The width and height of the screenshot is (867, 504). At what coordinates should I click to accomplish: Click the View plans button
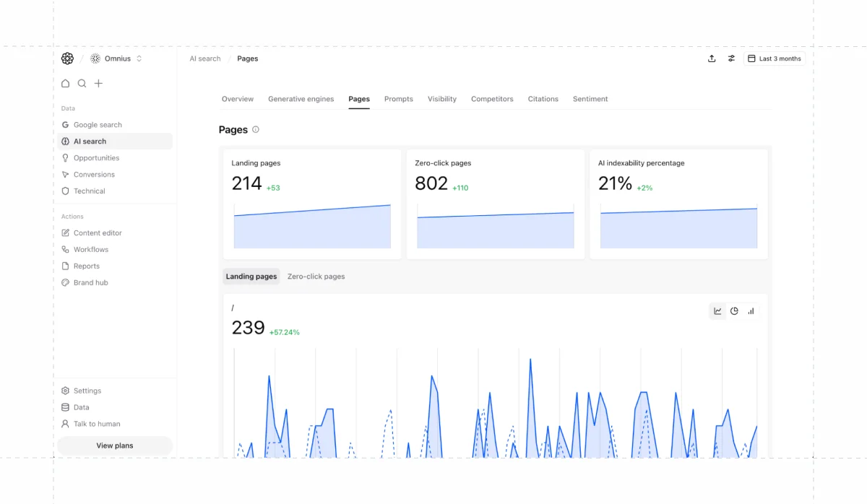[x=114, y=446]
